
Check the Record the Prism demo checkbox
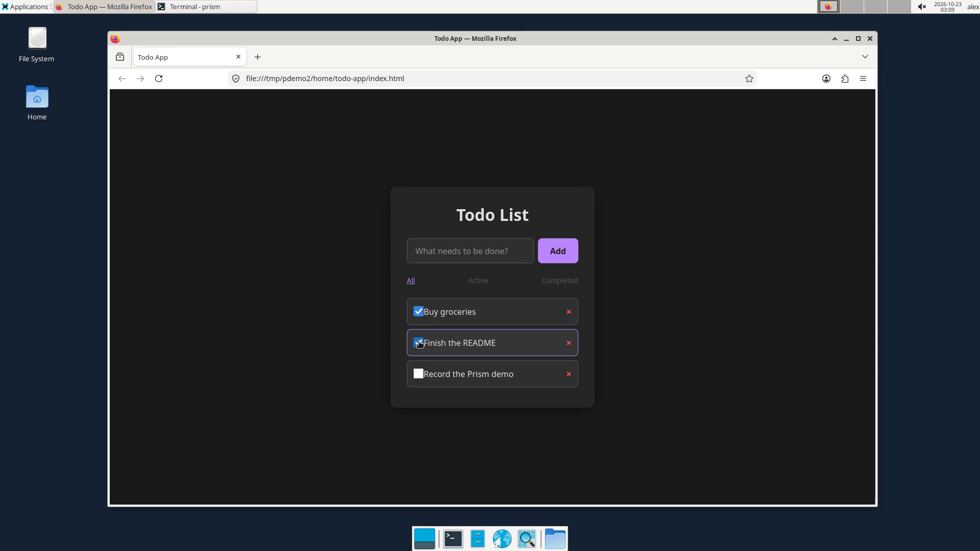click(x=419, y=373)
